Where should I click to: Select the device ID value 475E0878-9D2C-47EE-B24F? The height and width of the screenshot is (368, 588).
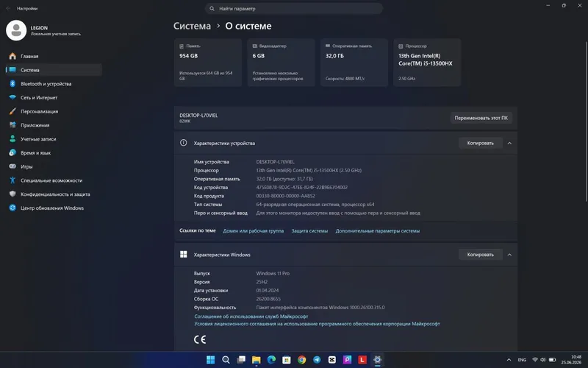point(301,188)
